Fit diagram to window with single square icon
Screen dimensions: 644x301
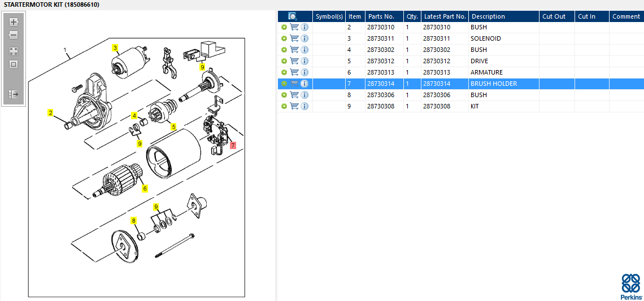tap(14, 64)
